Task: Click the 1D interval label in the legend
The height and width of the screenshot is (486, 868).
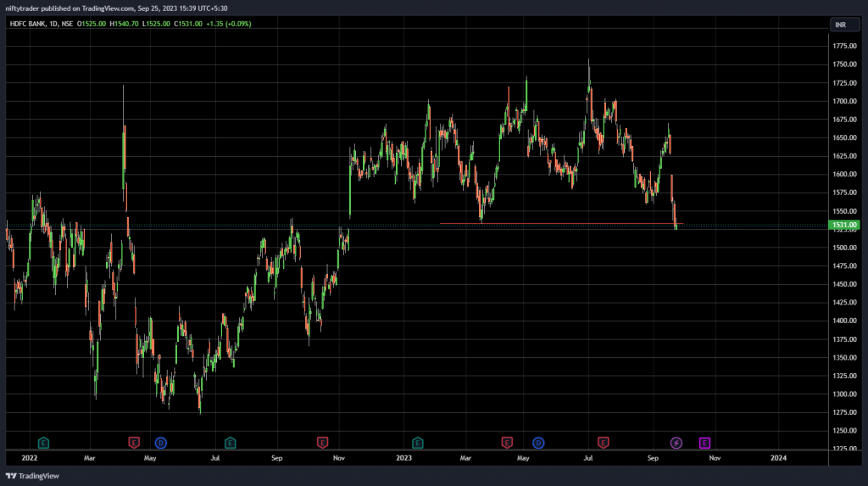Action: (x=53, y=24)
